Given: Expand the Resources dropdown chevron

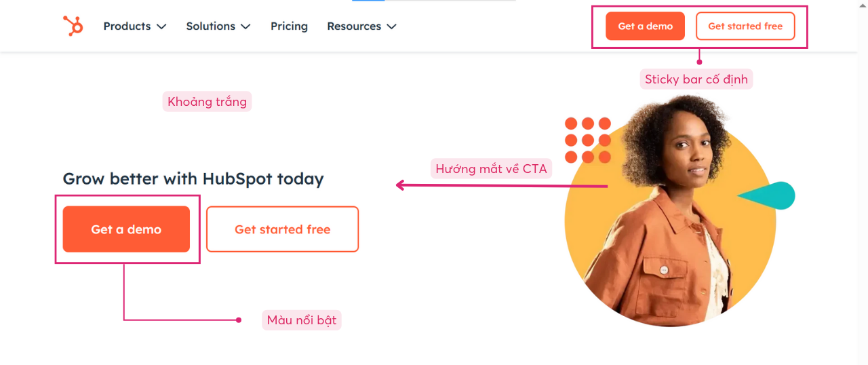Looking at the screenshot, I should point(391,26).
